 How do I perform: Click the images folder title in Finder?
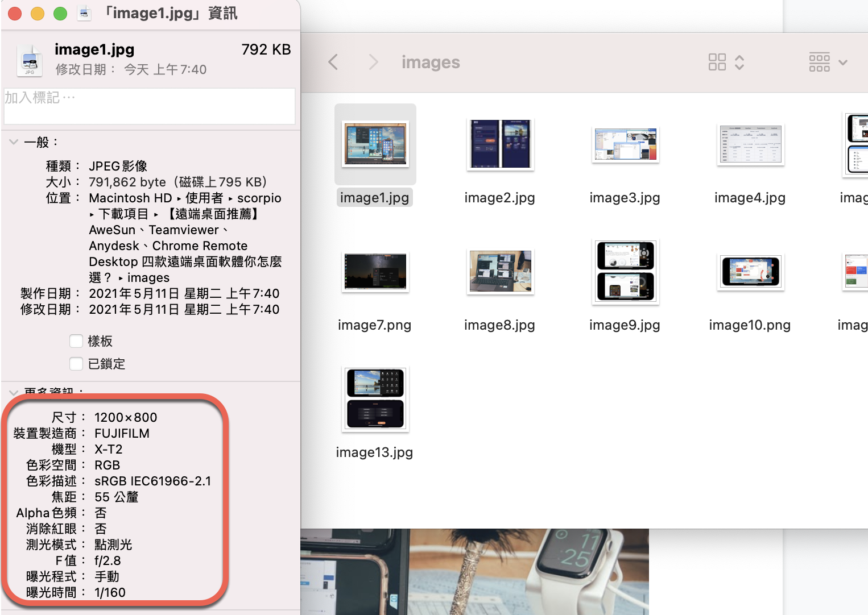click(431, 62)
